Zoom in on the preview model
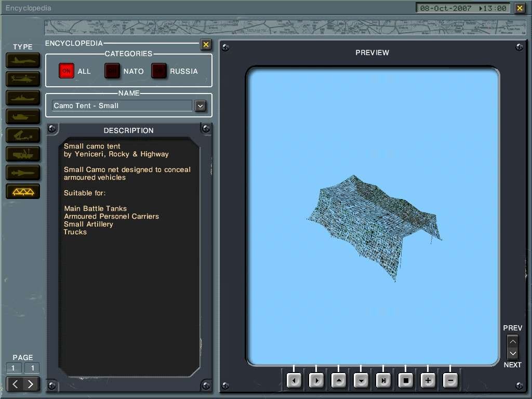Image resolution: width=532 pixels, height=399 pixels. tap(428, 380)
